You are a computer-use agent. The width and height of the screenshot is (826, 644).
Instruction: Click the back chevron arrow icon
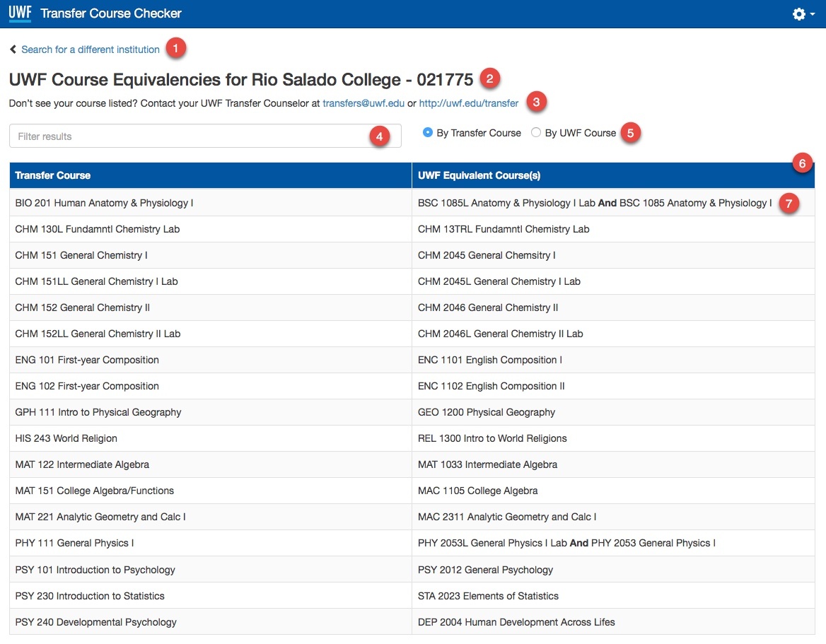pyautogui.click(x=13, y=49)
